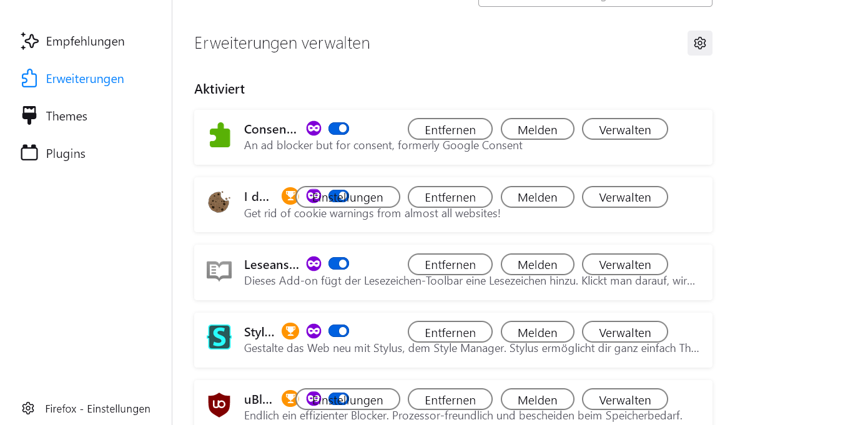Click the add-on search field
Viewport: 868px width, 425px height.
pos(594,2)
